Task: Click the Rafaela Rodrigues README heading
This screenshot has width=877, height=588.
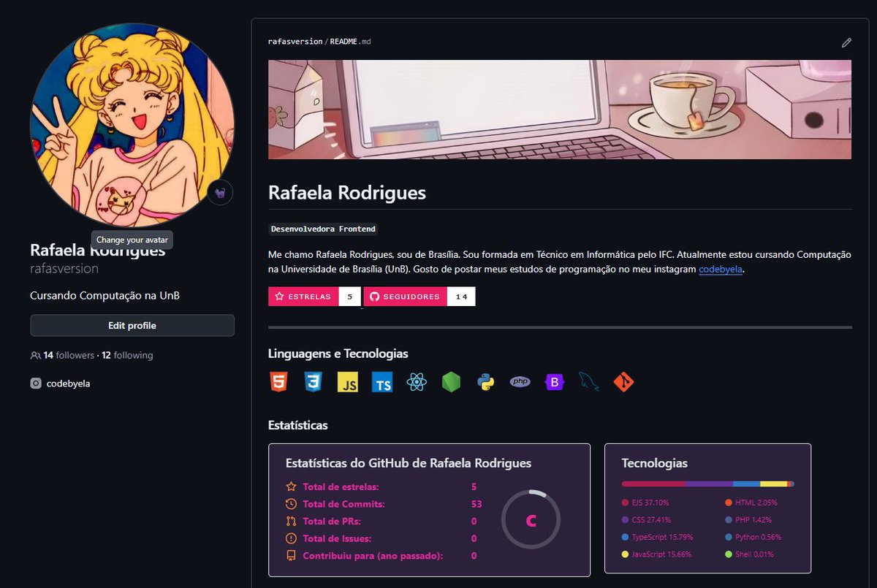Action: [347, 193]
